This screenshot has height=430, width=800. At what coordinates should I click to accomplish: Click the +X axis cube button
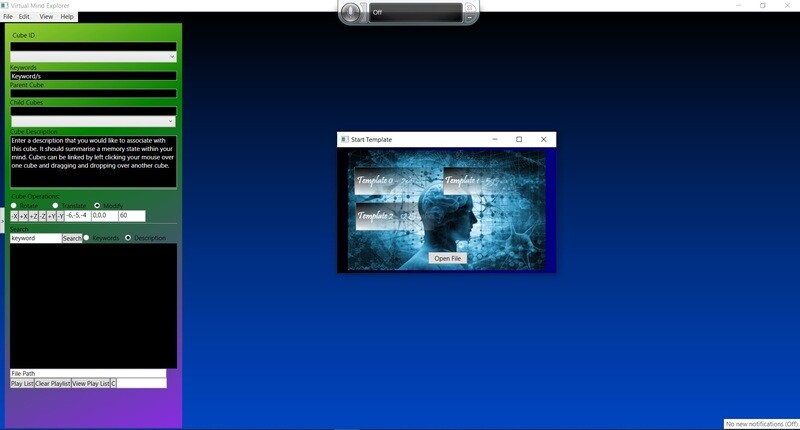point(23,216)
